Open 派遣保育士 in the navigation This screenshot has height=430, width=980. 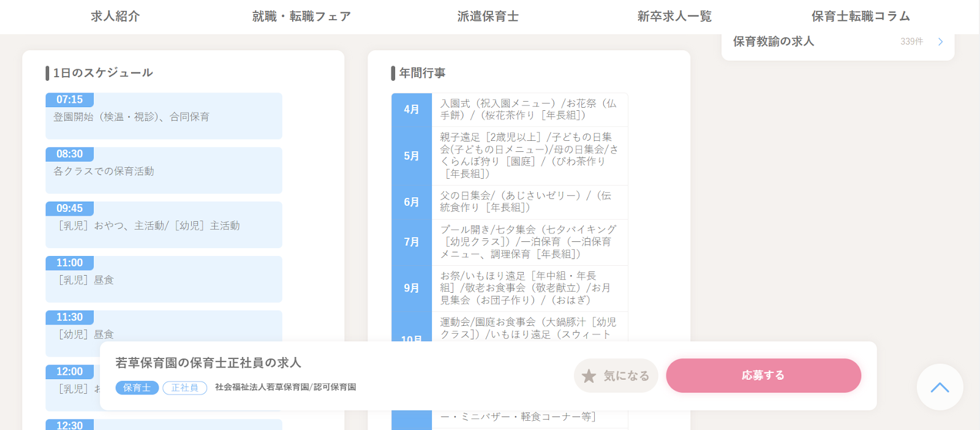click(488, 17)
